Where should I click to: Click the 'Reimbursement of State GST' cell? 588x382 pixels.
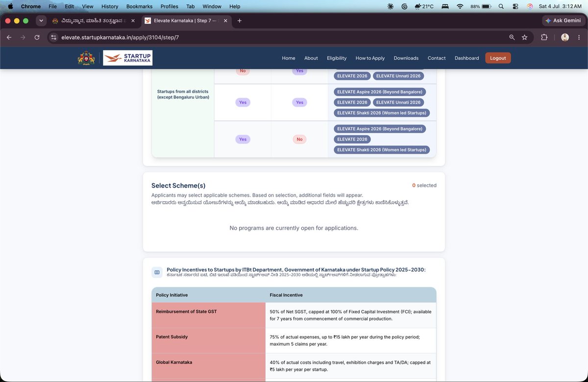[x=209, y=315]
